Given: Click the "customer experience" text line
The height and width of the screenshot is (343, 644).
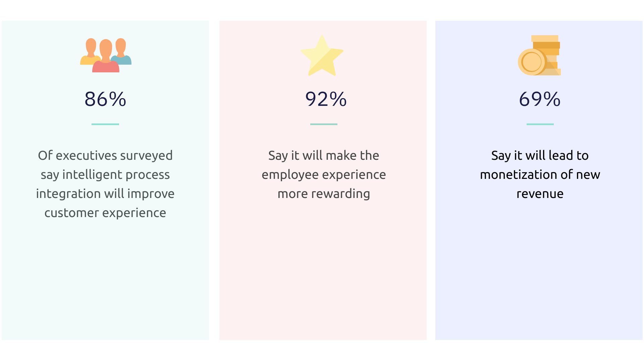Looking at the screenshot, I should click(105, 213).
